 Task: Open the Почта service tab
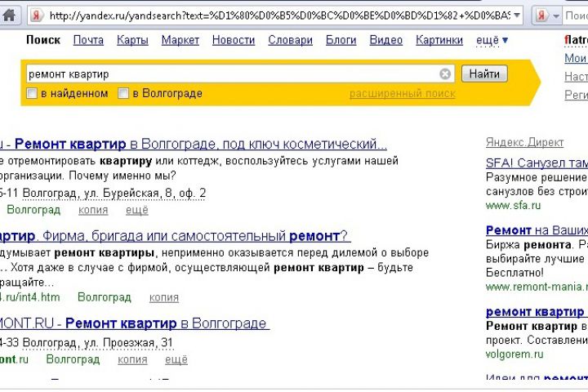(x=88, y=40)
